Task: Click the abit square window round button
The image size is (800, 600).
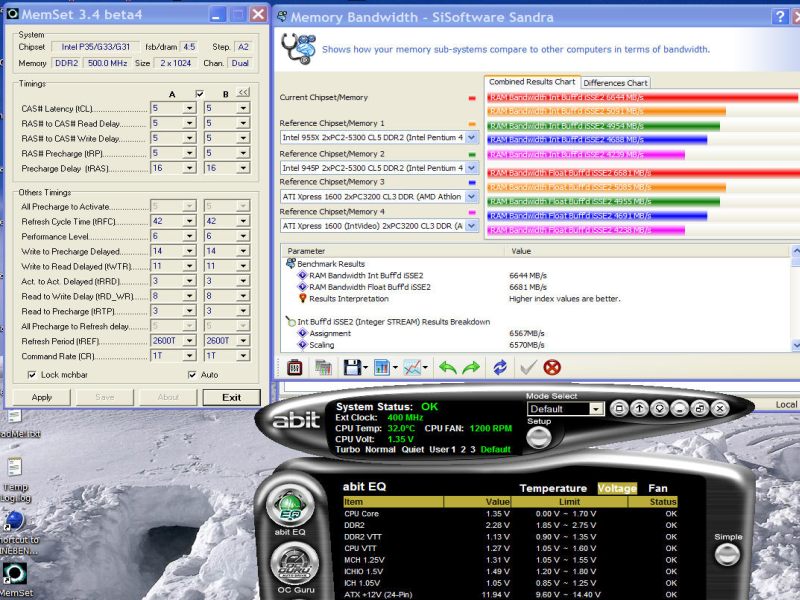Action: [x=619, y=408]
